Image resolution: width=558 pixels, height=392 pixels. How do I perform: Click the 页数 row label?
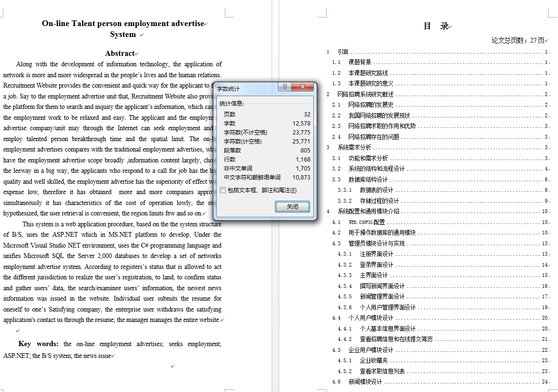coord(230,114)
